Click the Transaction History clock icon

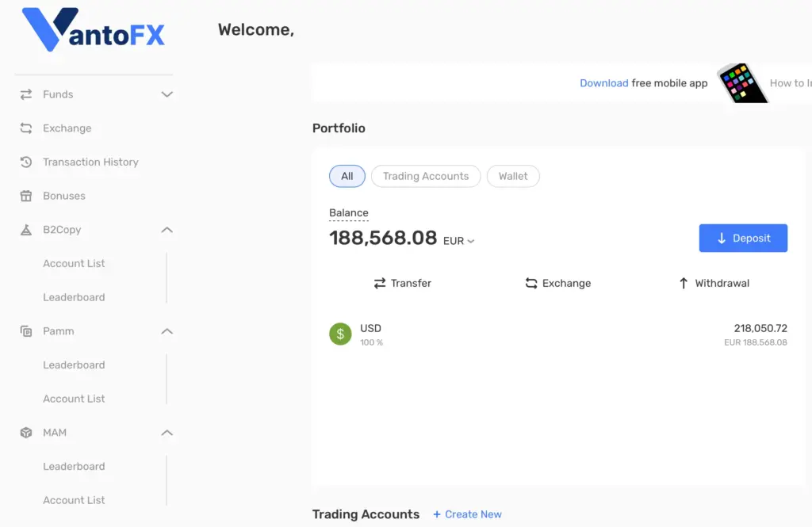click(x=26, y=162)
